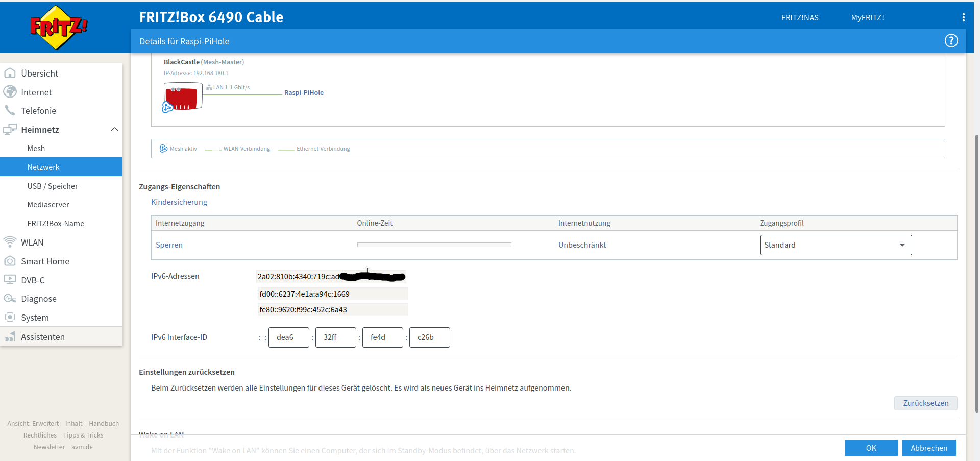Click IPv6 address fe80::9620:f99c:452c:6a43
This screenshot has height=461, width=980.
point(333,310)
